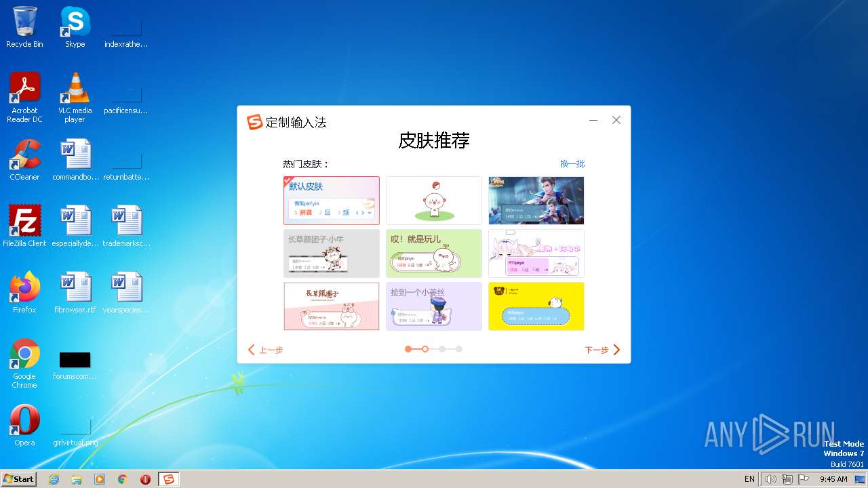Click 皮肤推荐 heading

[434, 140]
